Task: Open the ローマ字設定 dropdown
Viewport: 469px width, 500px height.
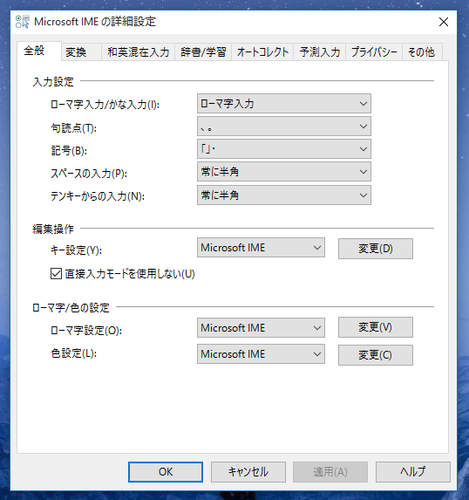Action: click(x=261, y=328)
